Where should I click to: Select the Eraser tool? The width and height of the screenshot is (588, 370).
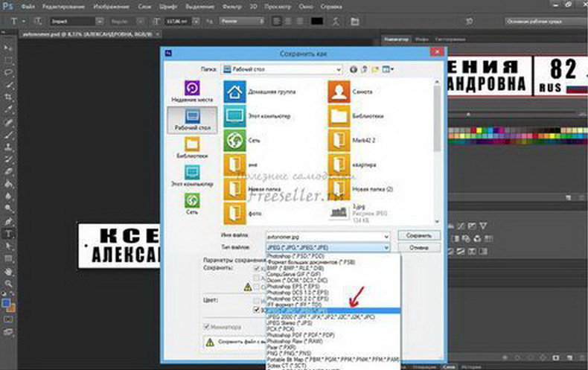click(x=8, y=171)
